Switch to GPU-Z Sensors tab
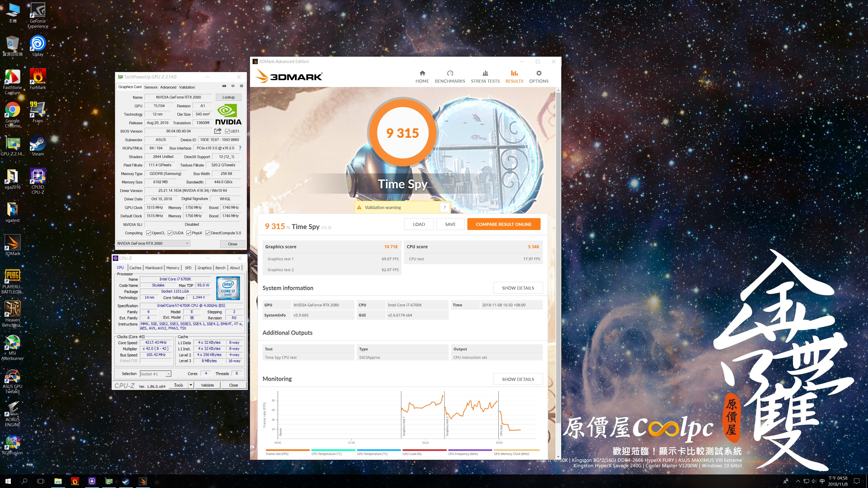The image size is (868, 488). click(151, 87)
